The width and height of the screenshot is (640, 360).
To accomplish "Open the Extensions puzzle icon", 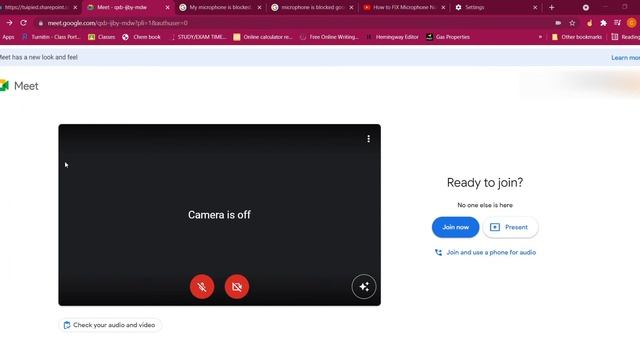I will 603,23.
